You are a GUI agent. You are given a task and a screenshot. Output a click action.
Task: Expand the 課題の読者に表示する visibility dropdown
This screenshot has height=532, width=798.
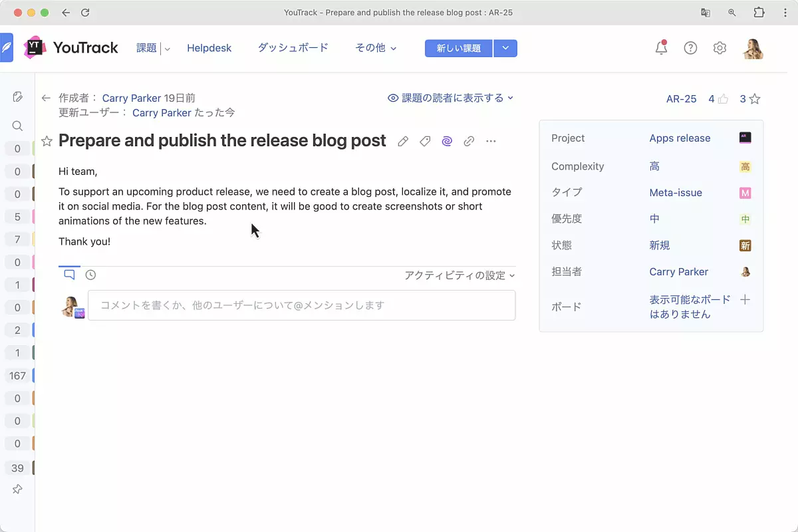click(451, 98)
